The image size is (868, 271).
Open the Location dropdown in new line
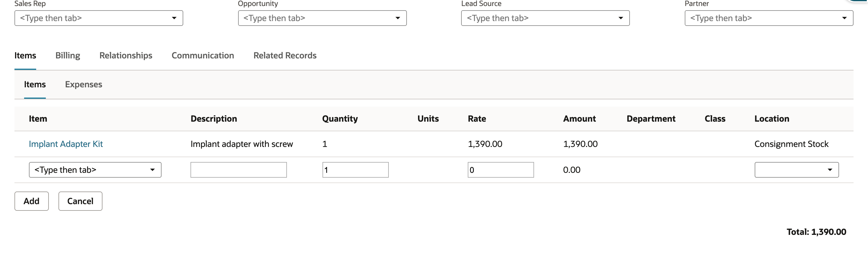click(x=797, y=170)
